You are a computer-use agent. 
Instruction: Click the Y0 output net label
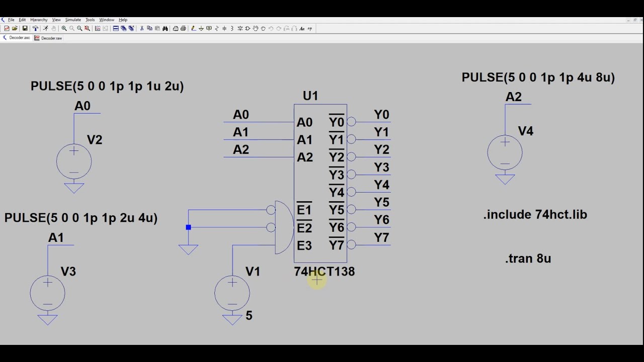381,115
